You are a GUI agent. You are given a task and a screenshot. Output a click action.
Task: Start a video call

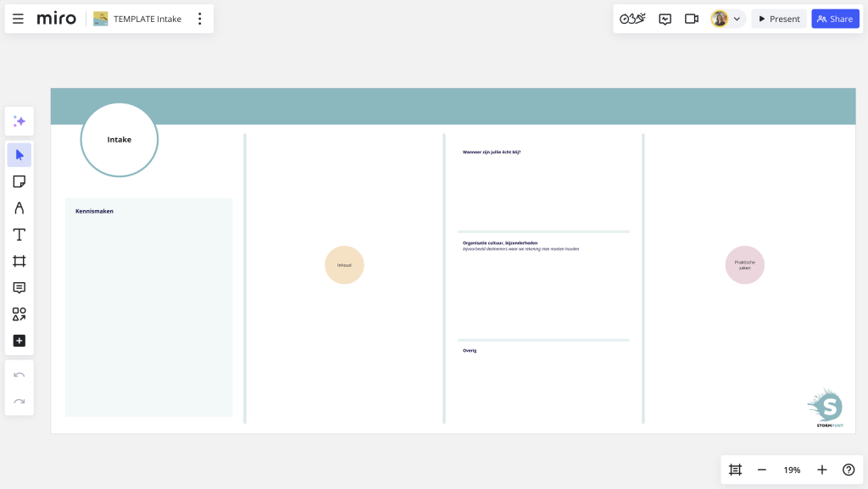[692, 19]
